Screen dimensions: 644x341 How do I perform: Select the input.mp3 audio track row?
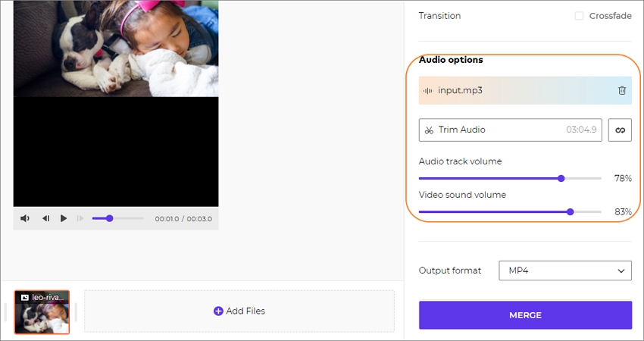525,90
